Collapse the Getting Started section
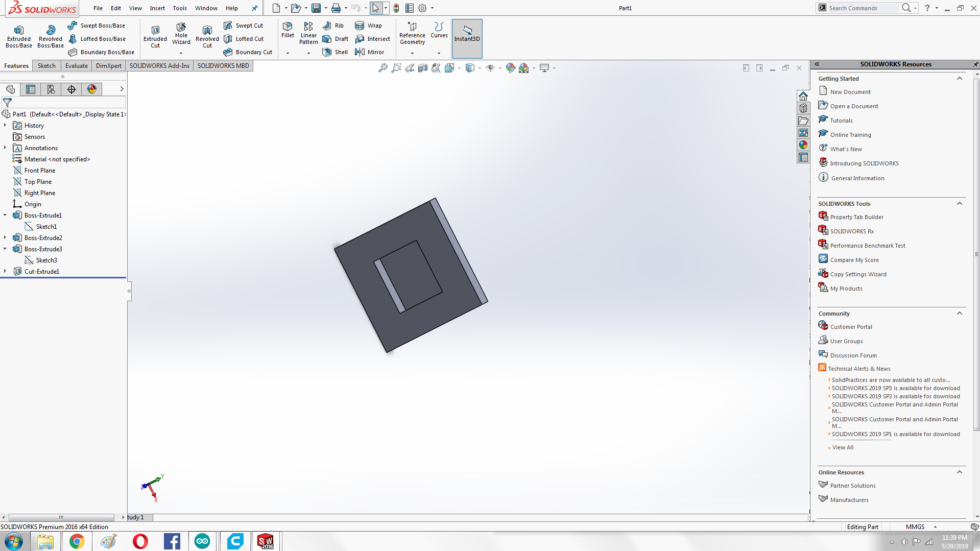Viewport: 980px width, 551px height. tap(960, 79)
